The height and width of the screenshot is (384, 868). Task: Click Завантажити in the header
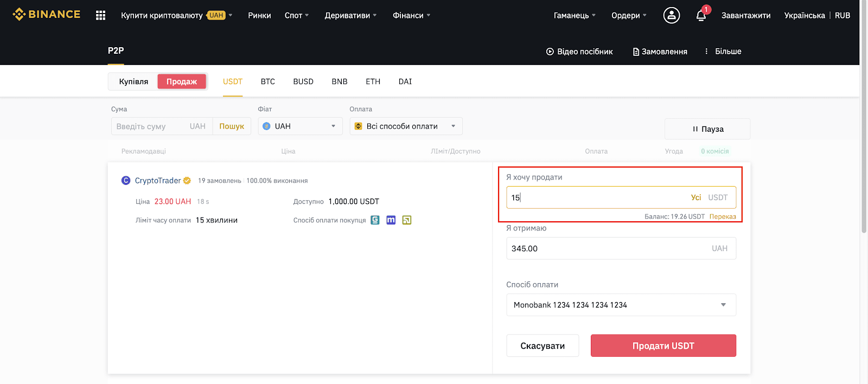pos(746,15)
